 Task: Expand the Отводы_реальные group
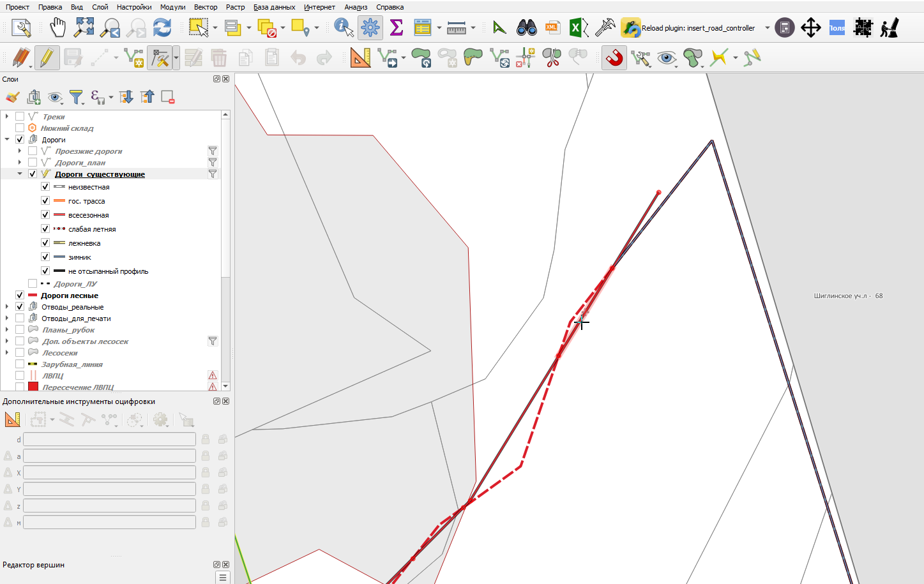(x=7, y=307)
